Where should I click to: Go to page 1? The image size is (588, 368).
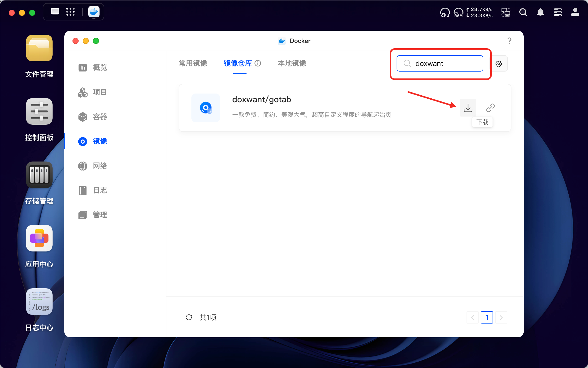click(487, 317)
